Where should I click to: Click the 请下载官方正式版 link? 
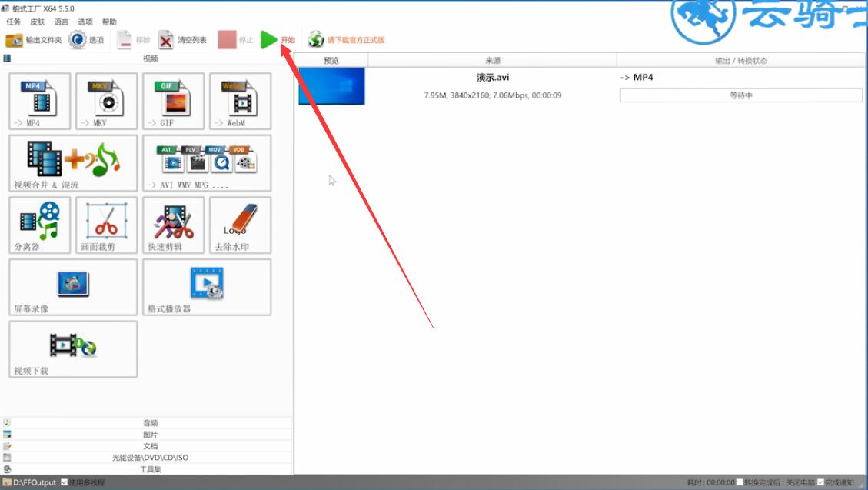(346, 40)
